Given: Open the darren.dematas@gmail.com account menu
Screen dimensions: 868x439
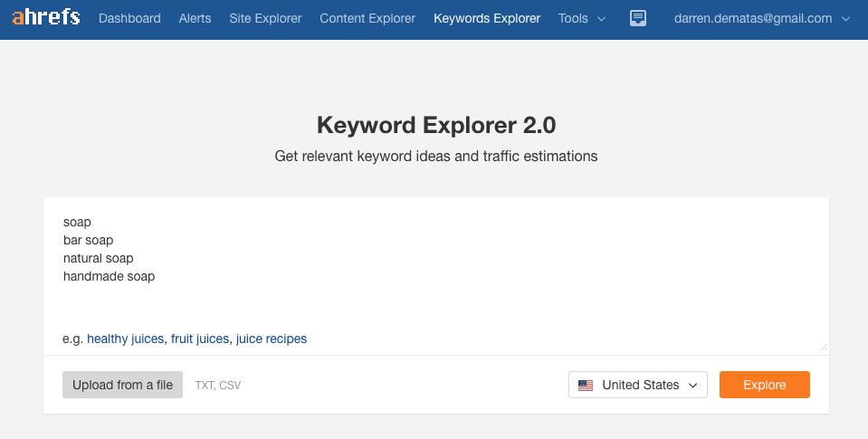Looking at the screenshot, I should pyautogui.click(x=762, y=18).
